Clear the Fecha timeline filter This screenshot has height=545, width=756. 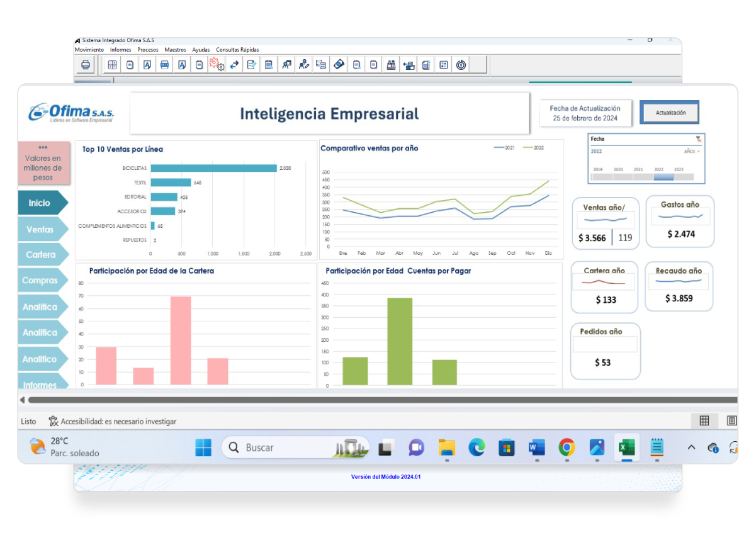click(x=698, y=139)
